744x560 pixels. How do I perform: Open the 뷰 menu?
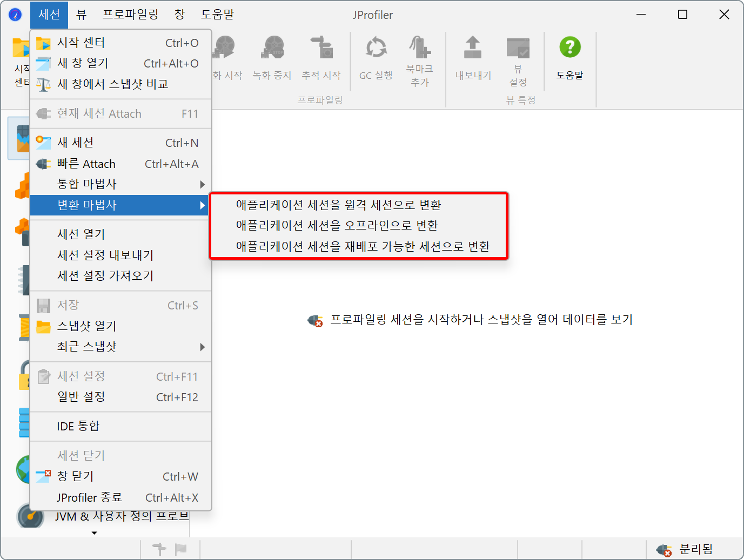pos(81,15)
